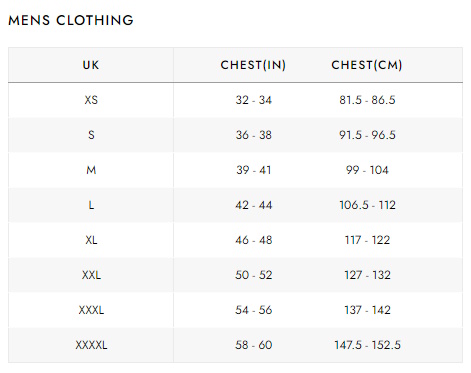The image size is (471, 373).
Task: Select the 58 - 60 inches cell
Action: click(254, 345)
